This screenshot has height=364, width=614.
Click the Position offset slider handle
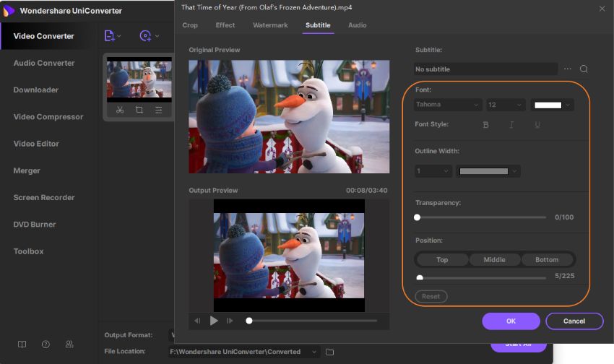click(x=420, y=278)
